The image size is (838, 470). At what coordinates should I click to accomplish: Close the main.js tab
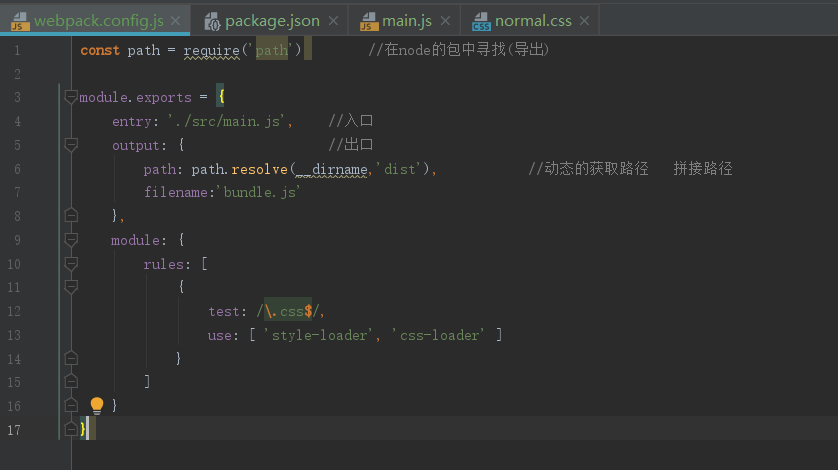pos(445,21)
